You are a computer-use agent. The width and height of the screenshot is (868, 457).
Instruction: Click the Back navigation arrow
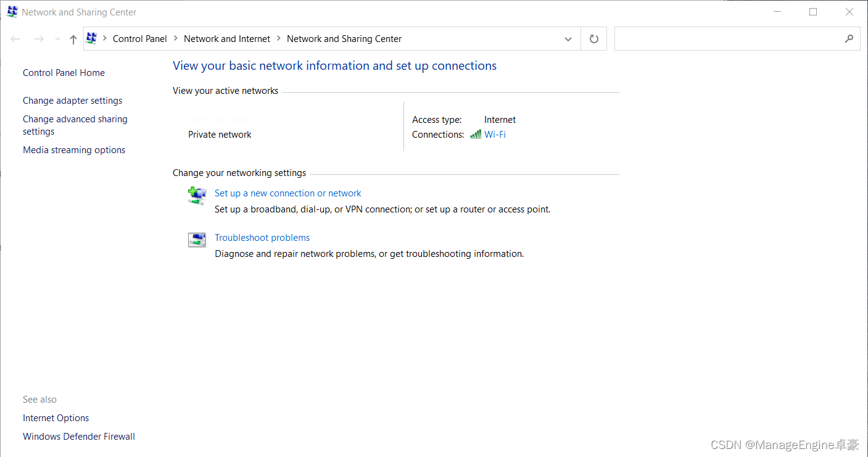[x=15, y=39]
